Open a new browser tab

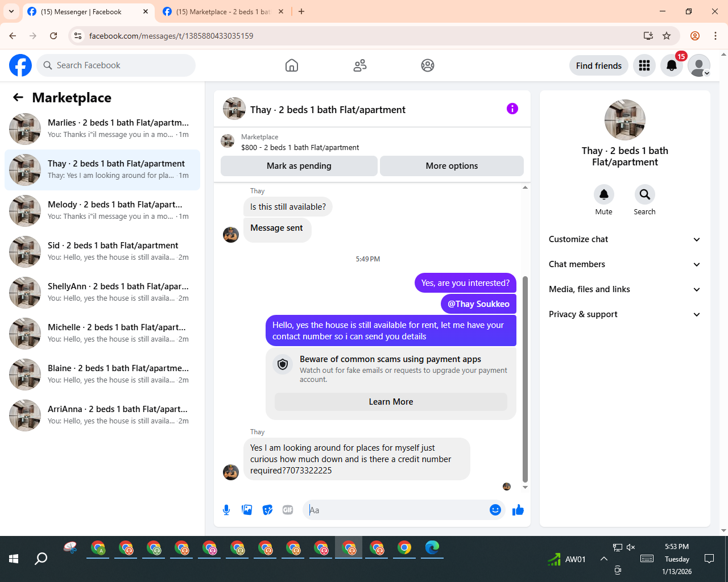coord(301,11)
